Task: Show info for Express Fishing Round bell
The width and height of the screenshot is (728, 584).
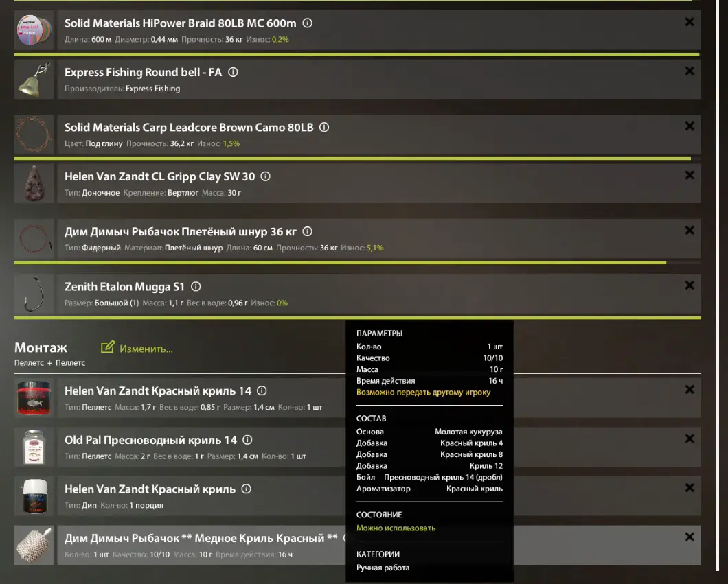Action: tap(233, 72)
